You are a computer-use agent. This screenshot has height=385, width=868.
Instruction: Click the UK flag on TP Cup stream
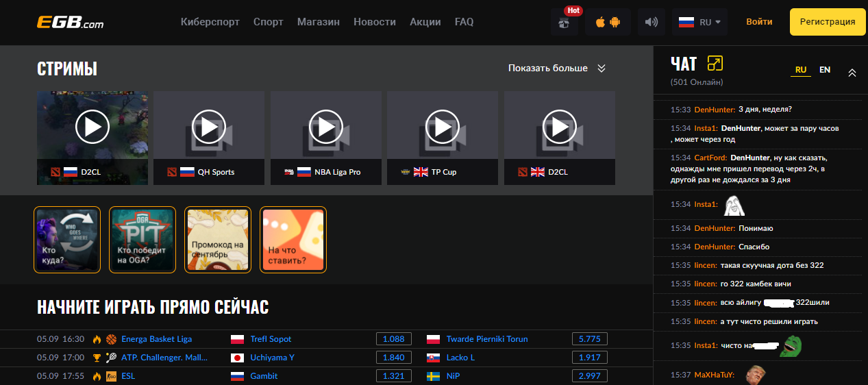tap(421, 172)
